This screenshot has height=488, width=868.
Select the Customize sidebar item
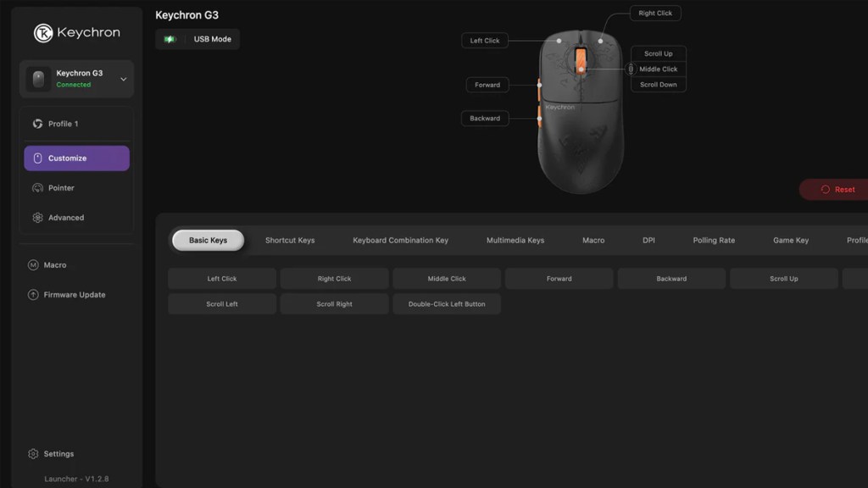76,158
